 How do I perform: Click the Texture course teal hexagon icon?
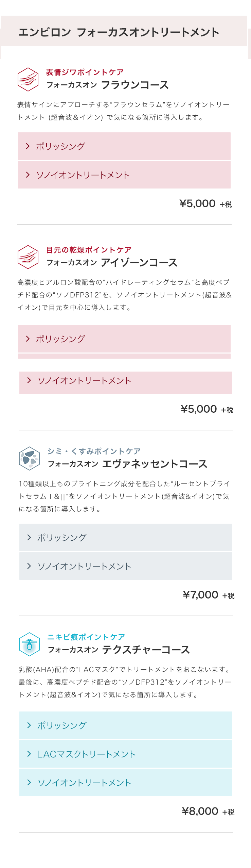[x=30, y=644]
